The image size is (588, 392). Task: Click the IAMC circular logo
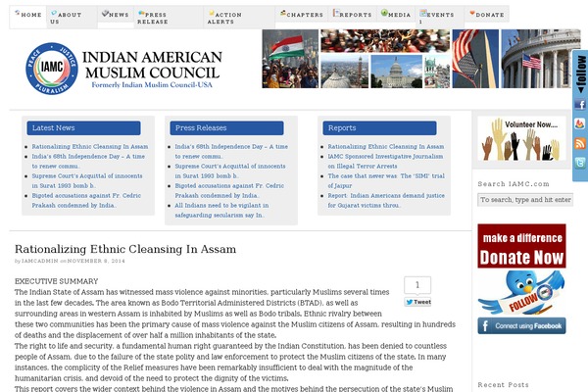pos(52,69)
